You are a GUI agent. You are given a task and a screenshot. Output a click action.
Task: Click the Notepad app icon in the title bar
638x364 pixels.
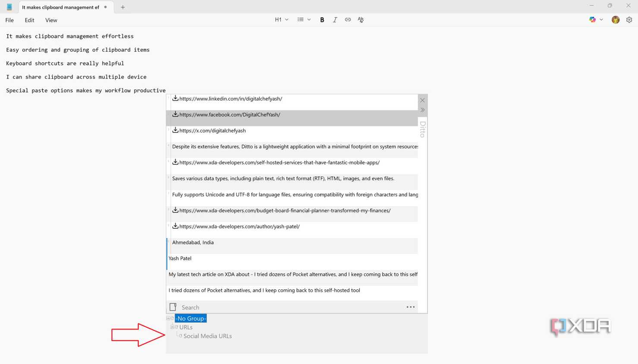(x=9, y=7)
